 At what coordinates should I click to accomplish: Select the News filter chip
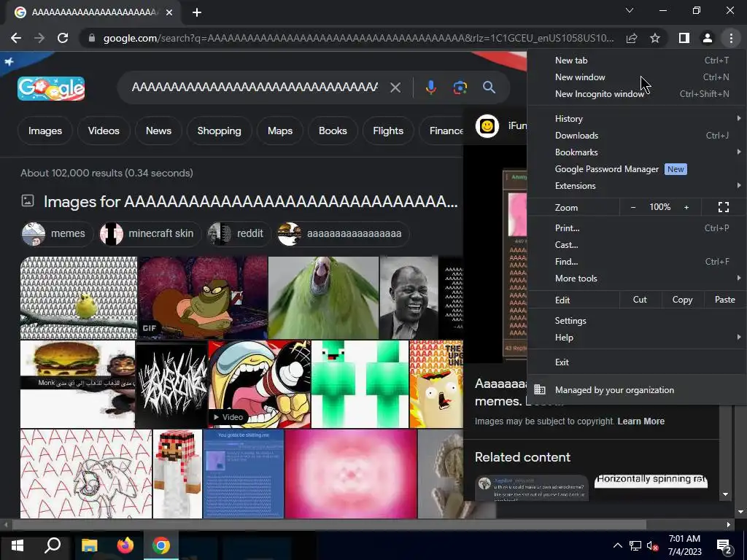pyautogui.click(x=158, y=131)
